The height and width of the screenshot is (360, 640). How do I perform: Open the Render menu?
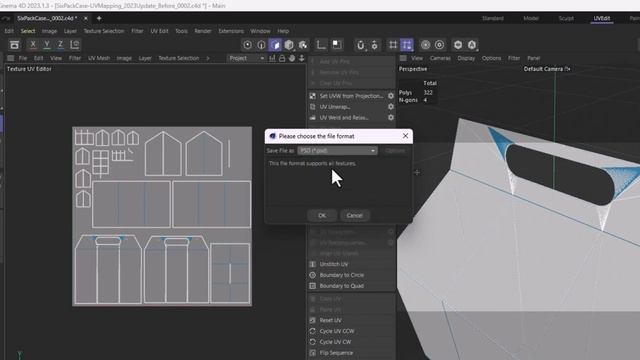(203, 31)
